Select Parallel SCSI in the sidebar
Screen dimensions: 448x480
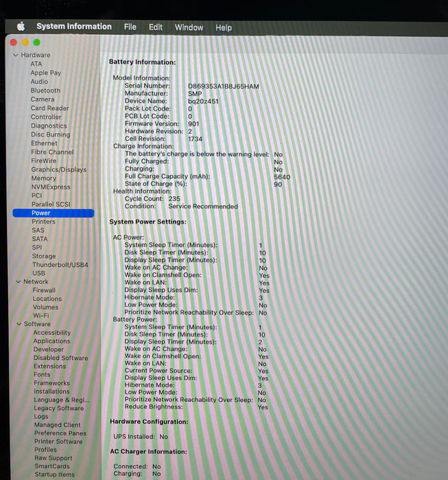[x=51, y=204]
